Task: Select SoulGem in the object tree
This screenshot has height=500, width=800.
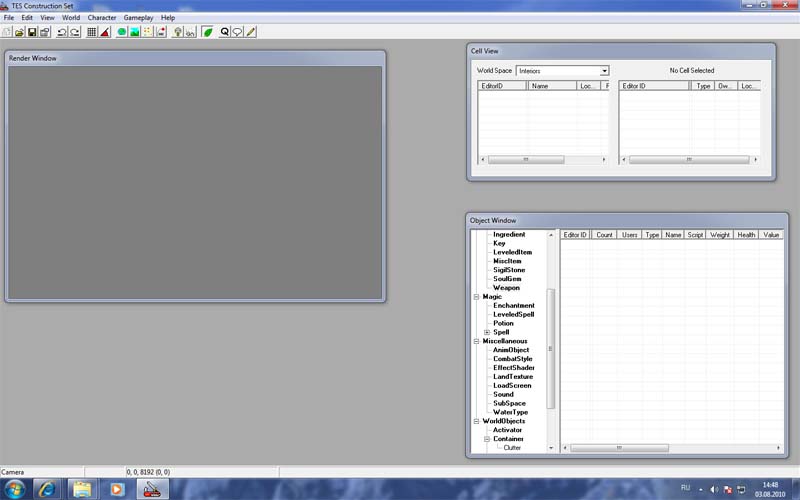Action: click(507, 279)
